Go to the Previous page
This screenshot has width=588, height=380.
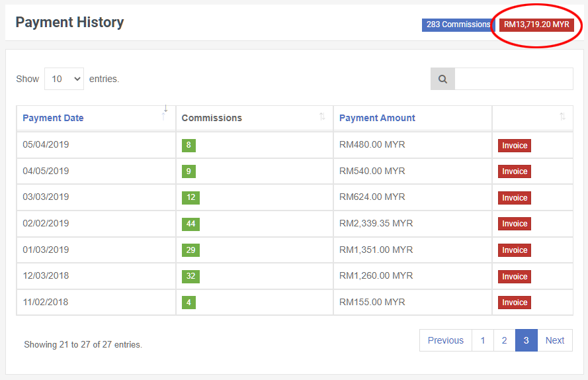(x=445, y=340)
